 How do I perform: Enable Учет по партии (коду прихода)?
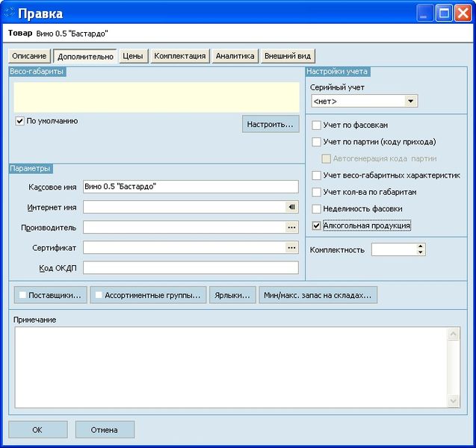click(x=316, y=142)
